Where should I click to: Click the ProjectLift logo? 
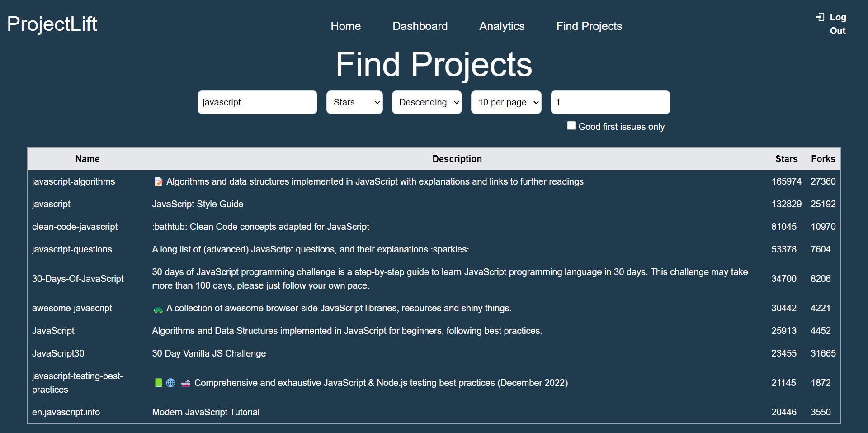(52, 24)
